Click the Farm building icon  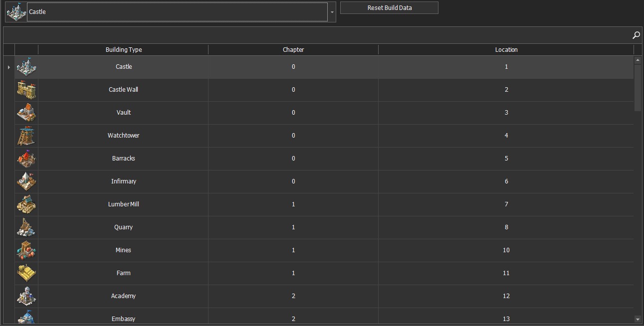point(26,273)
